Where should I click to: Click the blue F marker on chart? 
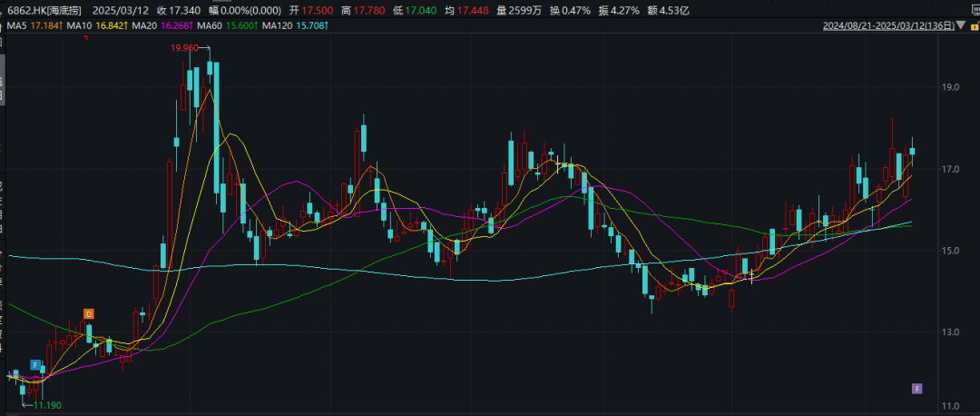tap(35, 365)
